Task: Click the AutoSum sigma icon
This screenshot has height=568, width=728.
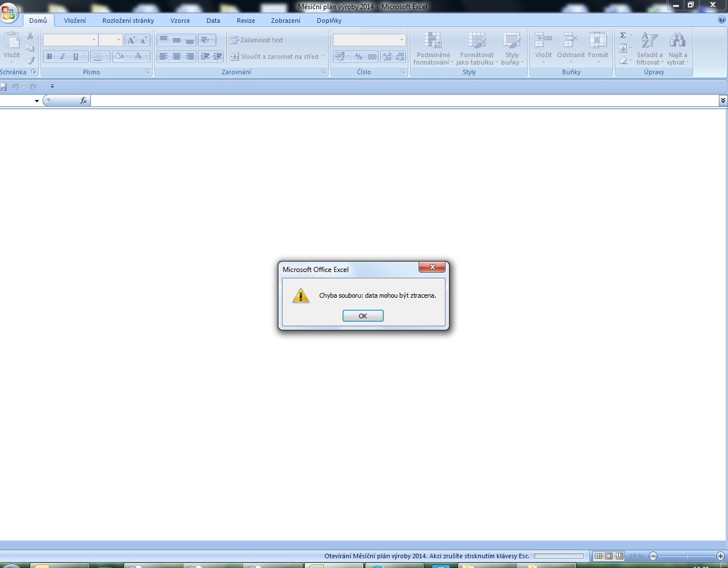Action: pyautogui.click(x=623, y=35)
